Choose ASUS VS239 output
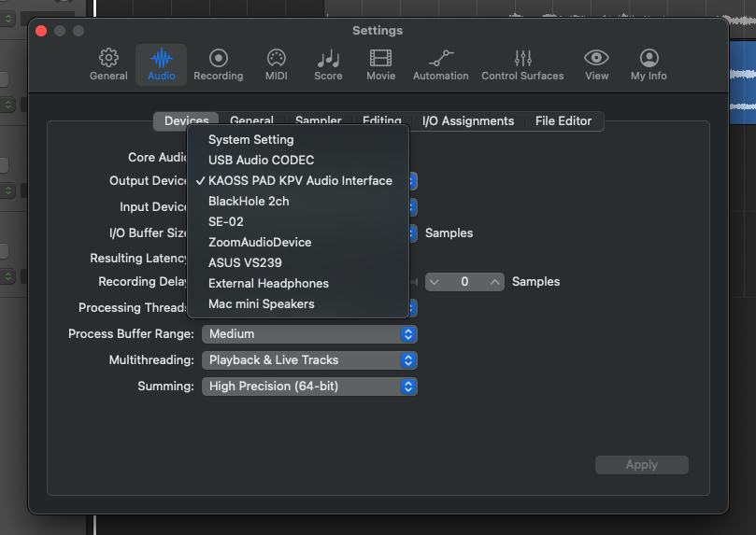 coord(298,263)
